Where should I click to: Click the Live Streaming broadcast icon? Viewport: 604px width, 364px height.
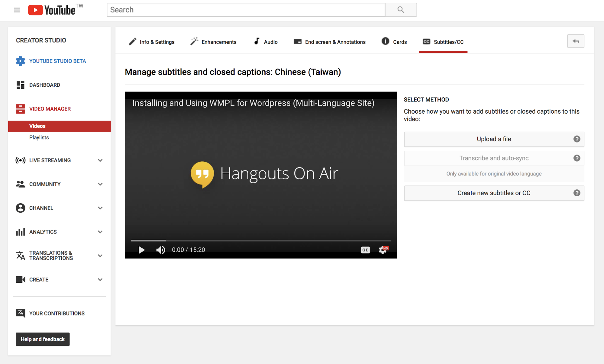[x=20, y=160]
